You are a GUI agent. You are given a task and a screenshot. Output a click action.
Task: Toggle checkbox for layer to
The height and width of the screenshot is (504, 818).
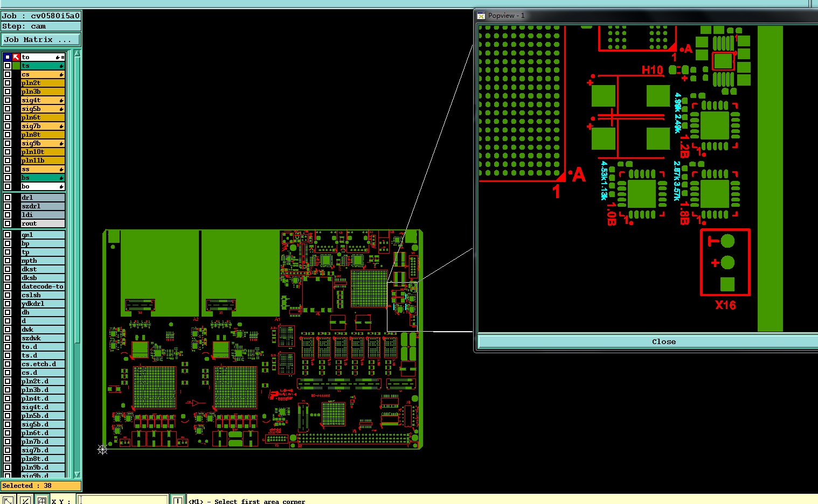coord(8,57)
